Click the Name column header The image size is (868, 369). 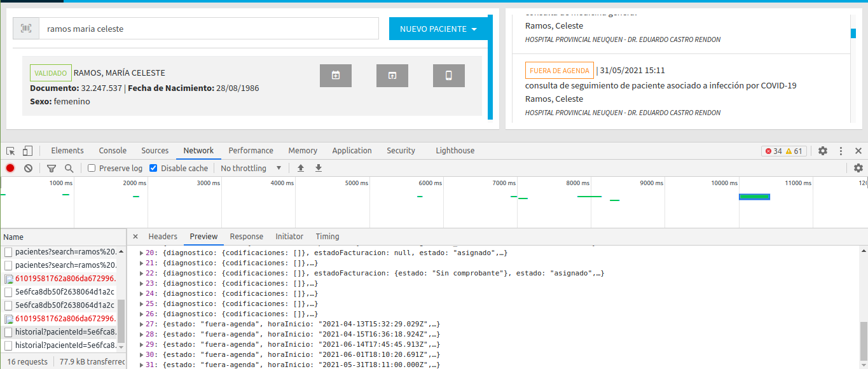pyautogui.click(x=13, y=237)
